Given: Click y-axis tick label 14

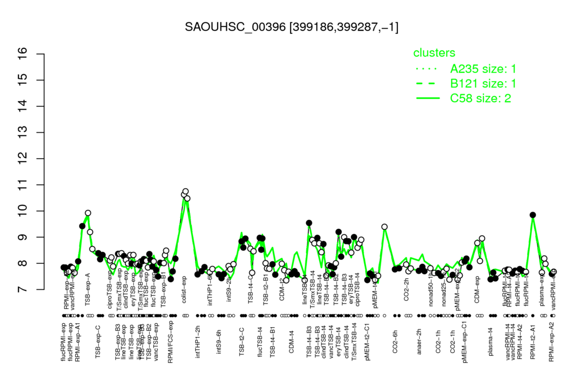Looking at the screenshot, I should click(23, 106).
